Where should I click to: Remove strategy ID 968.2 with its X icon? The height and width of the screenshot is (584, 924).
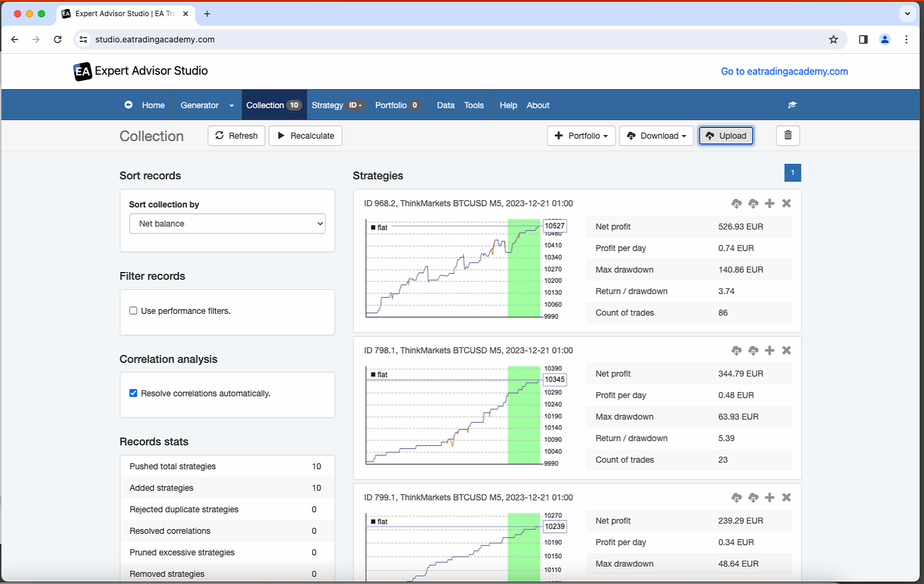(x=786, y=203)
